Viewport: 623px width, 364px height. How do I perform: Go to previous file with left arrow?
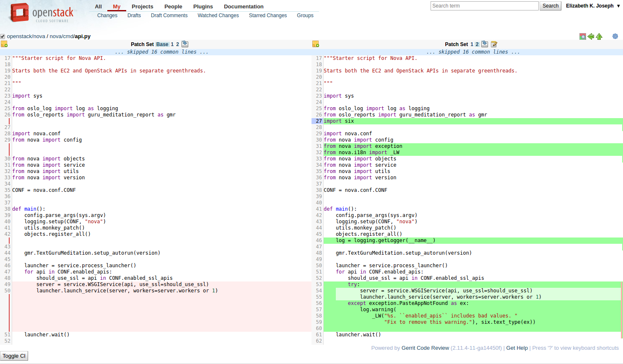[591, 36]
